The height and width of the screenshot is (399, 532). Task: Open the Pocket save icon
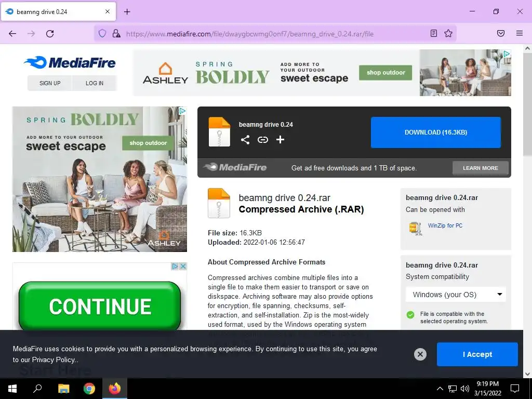tap(501, 33)
